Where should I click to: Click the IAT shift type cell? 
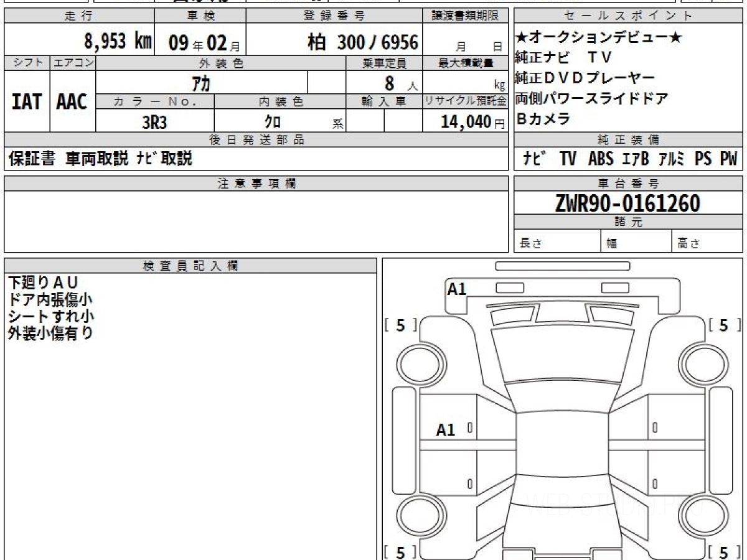tap(27, 101)
